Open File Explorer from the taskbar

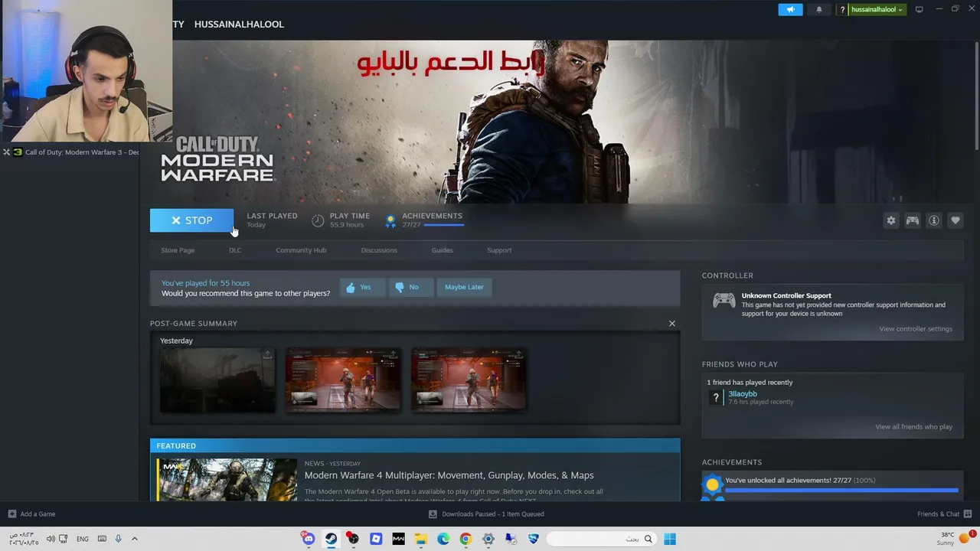[420, 539]
